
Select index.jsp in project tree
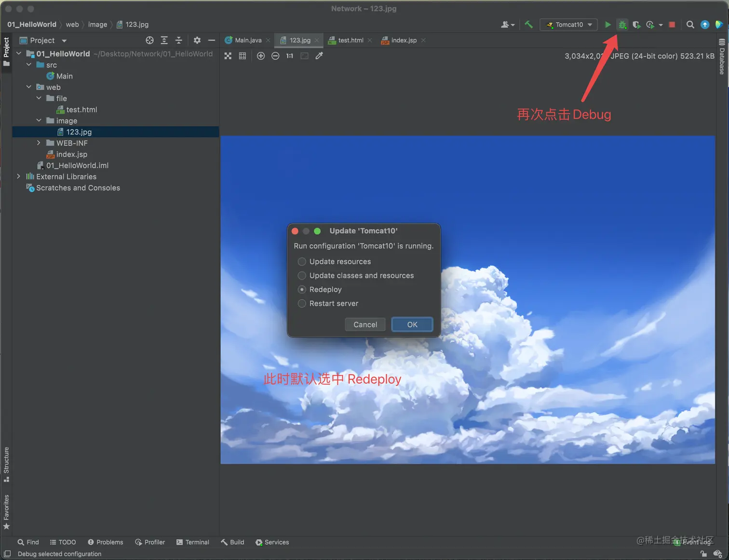click(67, 154)
